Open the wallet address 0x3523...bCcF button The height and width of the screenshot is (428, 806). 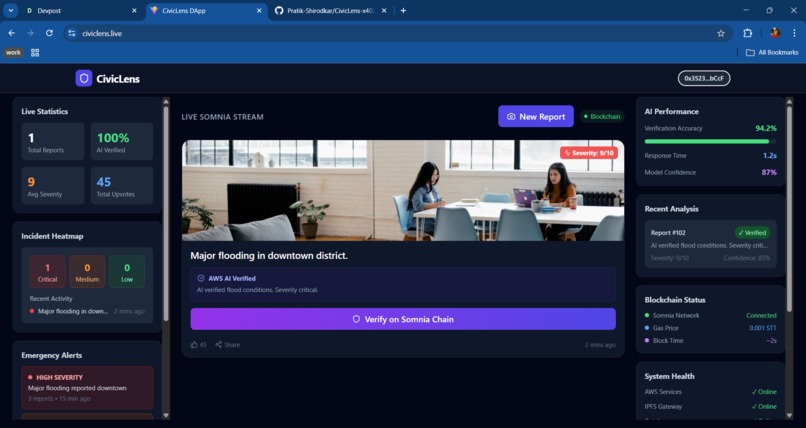coord(704,78)
